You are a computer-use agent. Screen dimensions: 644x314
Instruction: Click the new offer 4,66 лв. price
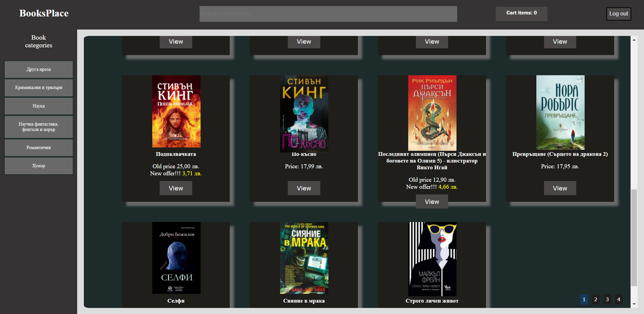[x=448, y=187]
